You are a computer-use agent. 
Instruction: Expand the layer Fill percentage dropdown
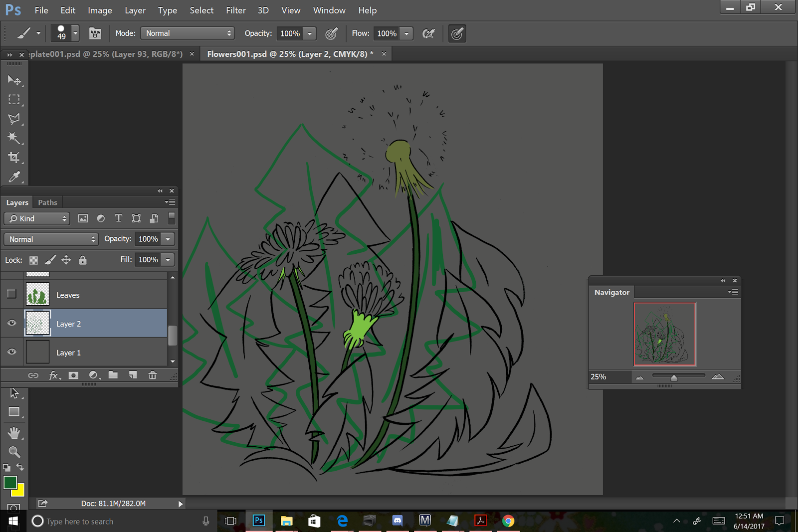pyautogui.click(x=168, y=260)
